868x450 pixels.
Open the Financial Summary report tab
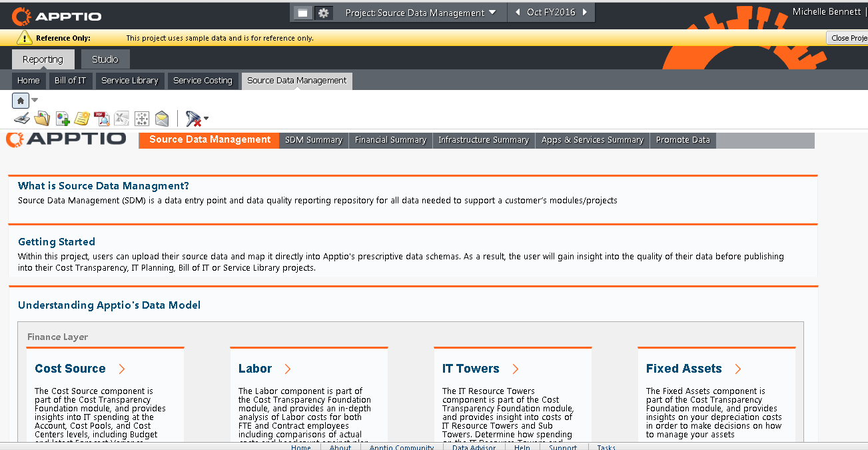click(x=390, y=140)
